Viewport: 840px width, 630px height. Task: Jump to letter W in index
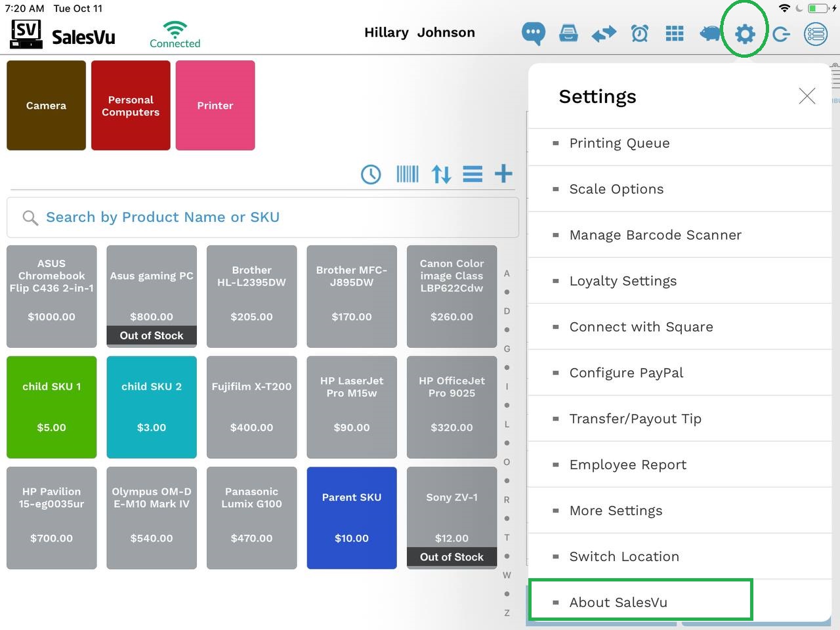507,576
